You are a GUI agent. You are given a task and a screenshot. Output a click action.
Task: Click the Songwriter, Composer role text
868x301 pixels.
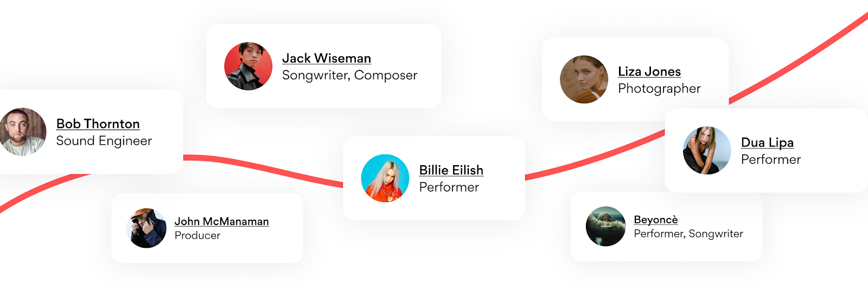tap(350, 75)
